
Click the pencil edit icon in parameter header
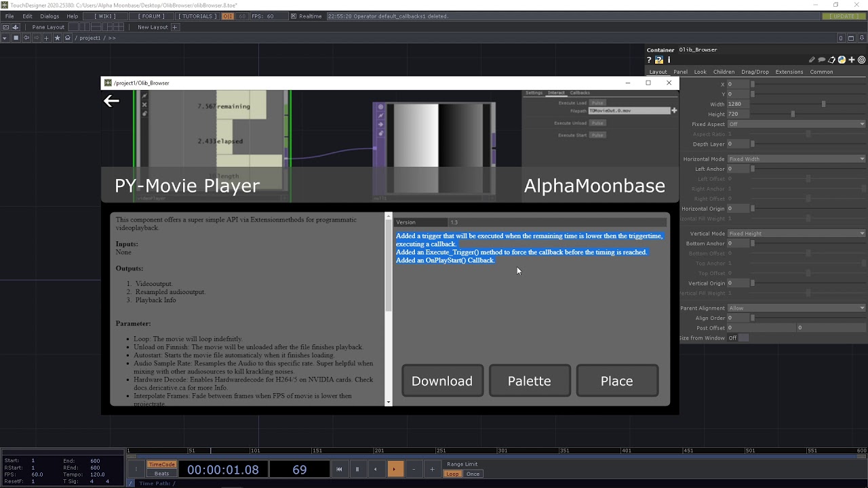(x=812, y=60)
